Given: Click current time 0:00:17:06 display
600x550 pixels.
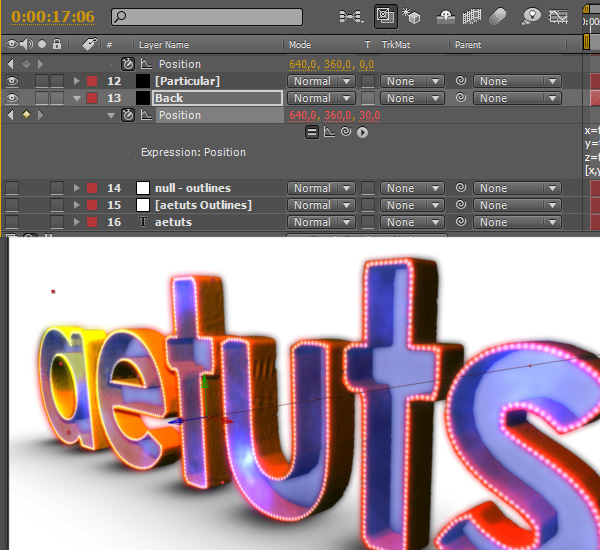Looking at the screenshot, I should [x=53, y=16].
